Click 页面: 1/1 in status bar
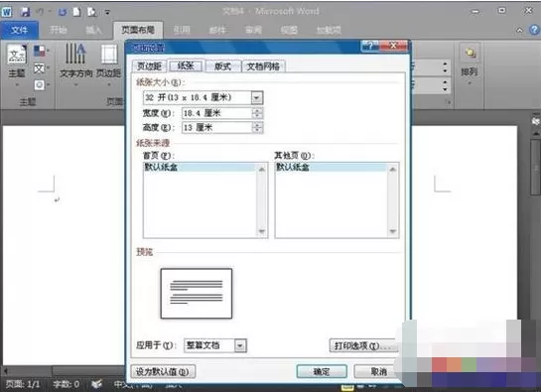541x392 pixels. point(23,384)
